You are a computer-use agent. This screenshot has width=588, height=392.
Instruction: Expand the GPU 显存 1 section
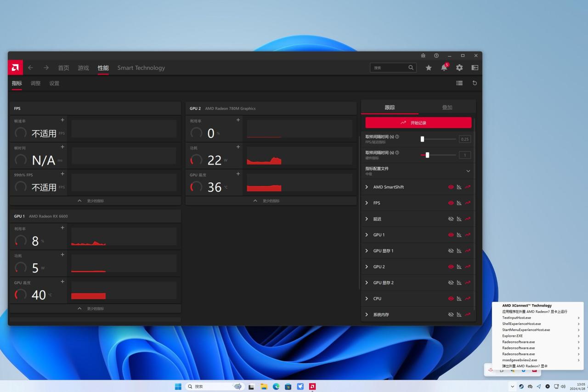[367, 251]
